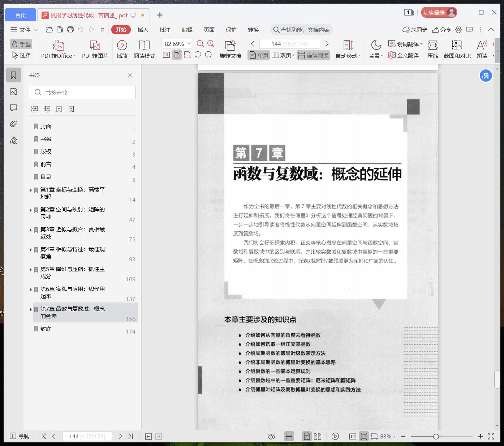Screen dimensions: 504x446
Task: Expand 第3章 近似与拟合 bookmark
Action: pyautogui.click(x=31, y=230)
